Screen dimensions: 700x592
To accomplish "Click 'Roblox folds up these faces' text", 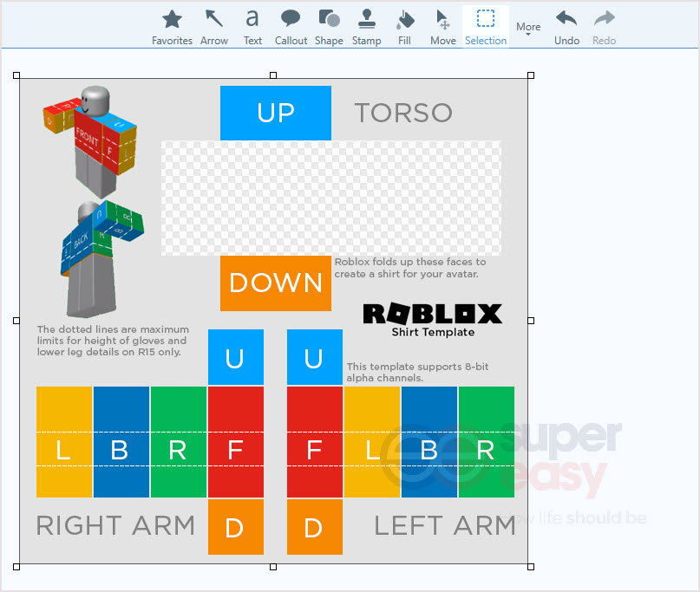I will pos(410,268).
